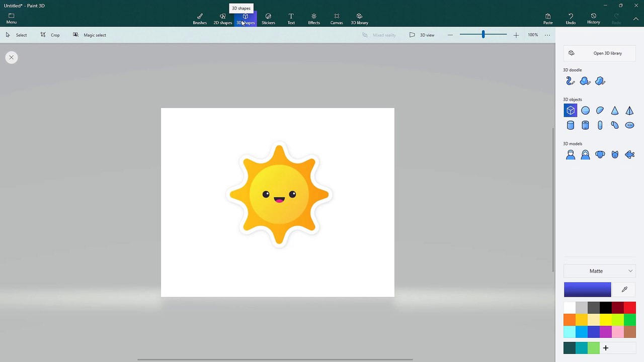Expand the Menu panel

pos(11,19)
